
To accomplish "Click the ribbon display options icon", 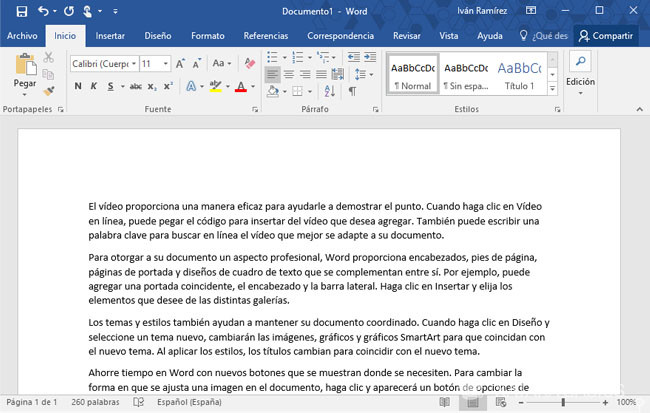I will pos(531,11).
